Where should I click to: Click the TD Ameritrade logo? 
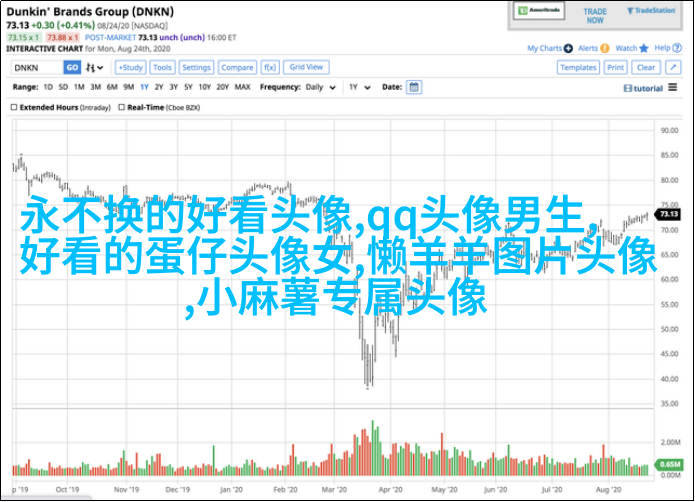539,10
